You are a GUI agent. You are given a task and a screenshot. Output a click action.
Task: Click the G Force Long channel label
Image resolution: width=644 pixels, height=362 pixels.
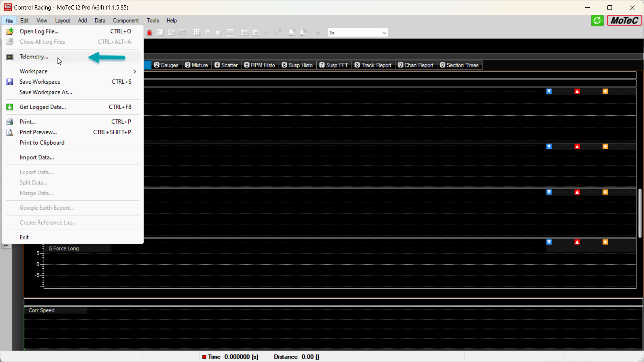point(64,249)
